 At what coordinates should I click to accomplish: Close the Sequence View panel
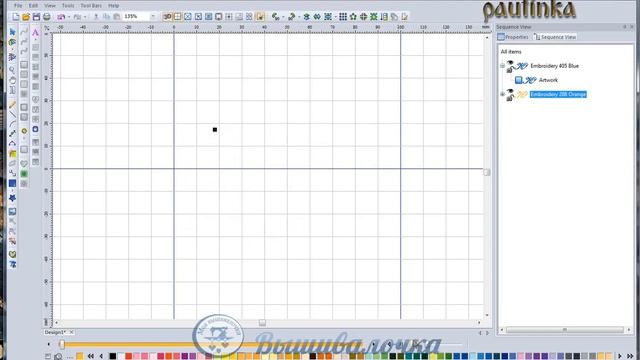tap(632, 27)
